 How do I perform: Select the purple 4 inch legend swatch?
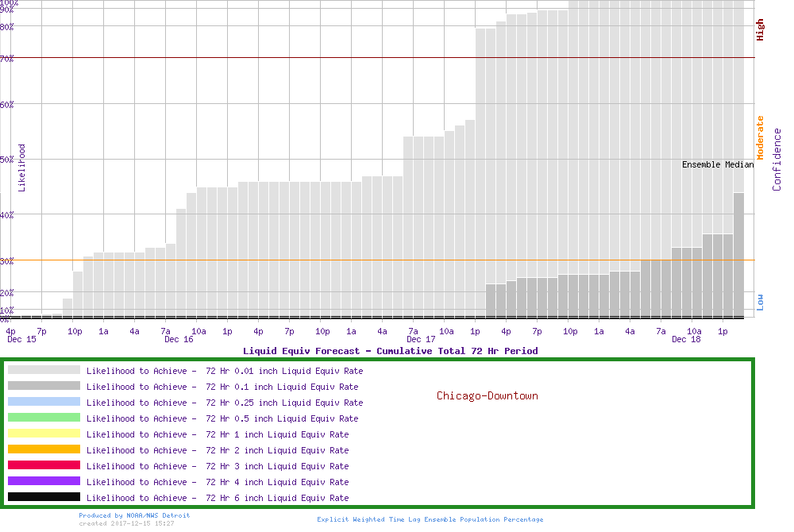tap(44, 481)
